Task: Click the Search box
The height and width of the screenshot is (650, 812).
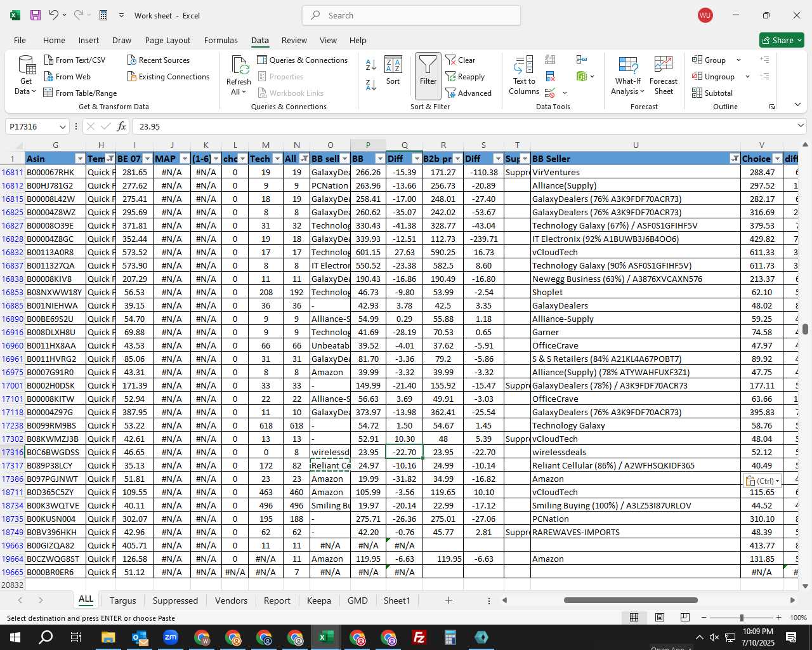Action: [411, 15]
